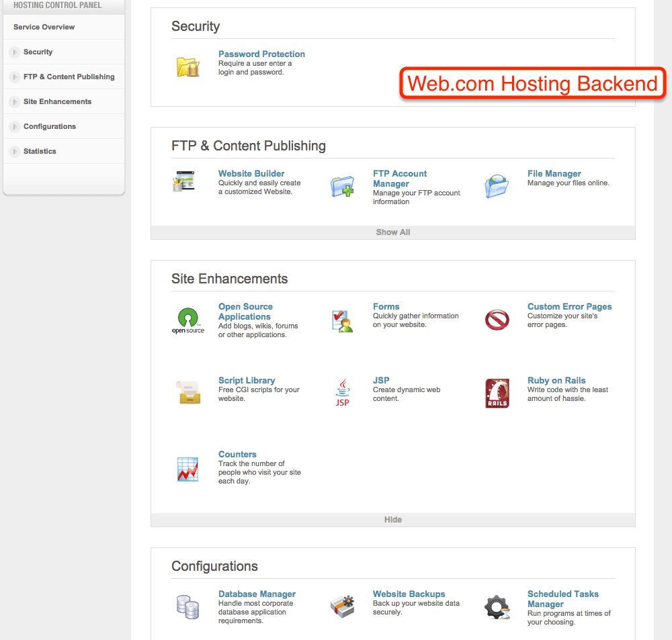Click the Open Source Applications logo icon

(188, 320)
